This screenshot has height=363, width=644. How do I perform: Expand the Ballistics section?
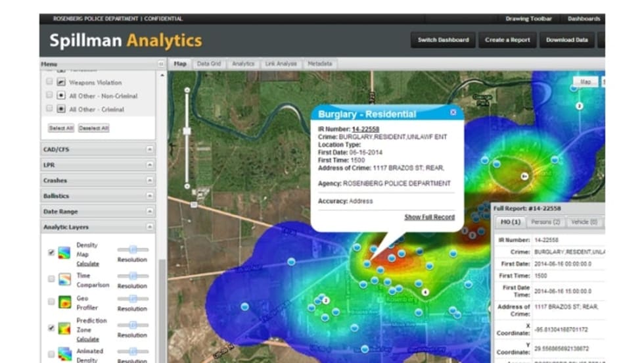point(149,196)
